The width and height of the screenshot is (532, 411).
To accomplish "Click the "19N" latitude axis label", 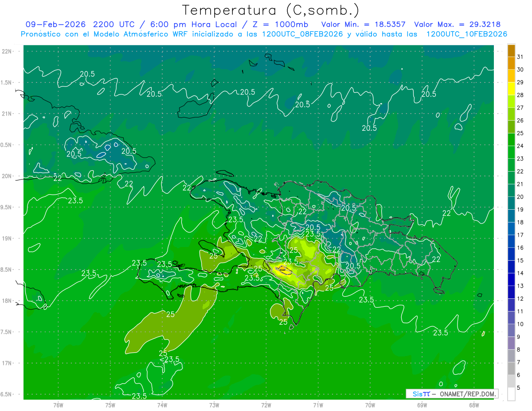I will 7,238.
